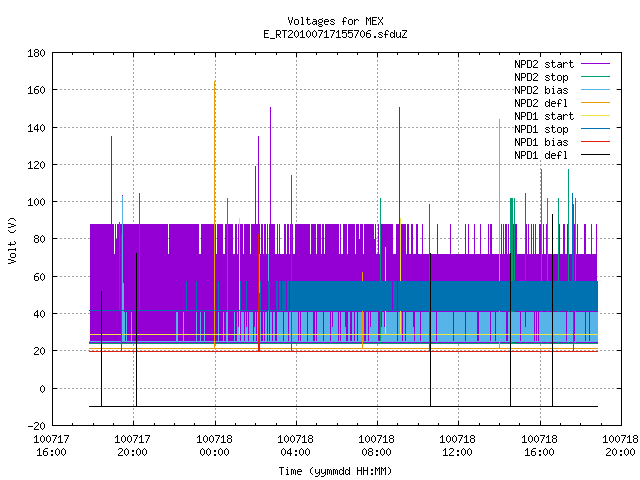This screenshot has width=640, height=480.
Task: Click the '100718 16:00' x-axis tick label
Action: pos(539,446)
